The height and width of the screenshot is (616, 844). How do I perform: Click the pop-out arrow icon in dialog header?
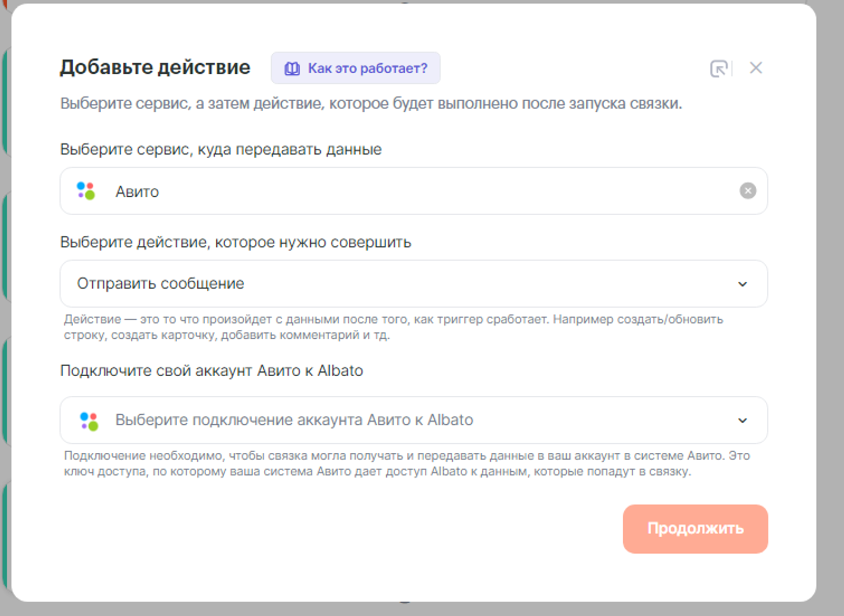coord(718,69)
